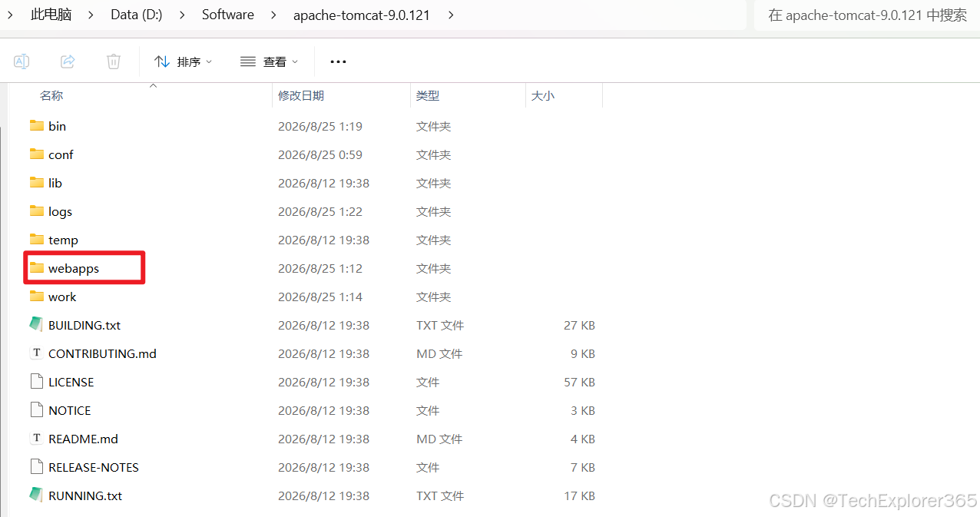Viewport: 980px width, 517px height.
Task: Open the 查看 view dropdown
Action: point(269,61)
